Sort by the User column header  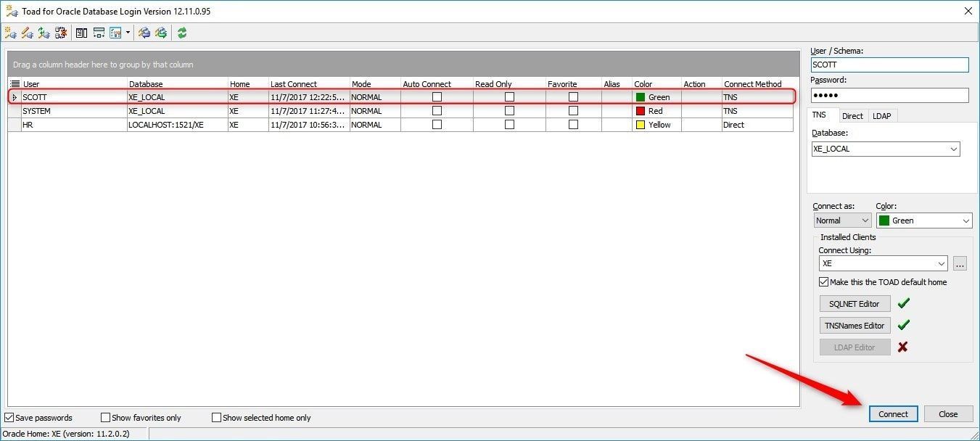coord(74,84)
